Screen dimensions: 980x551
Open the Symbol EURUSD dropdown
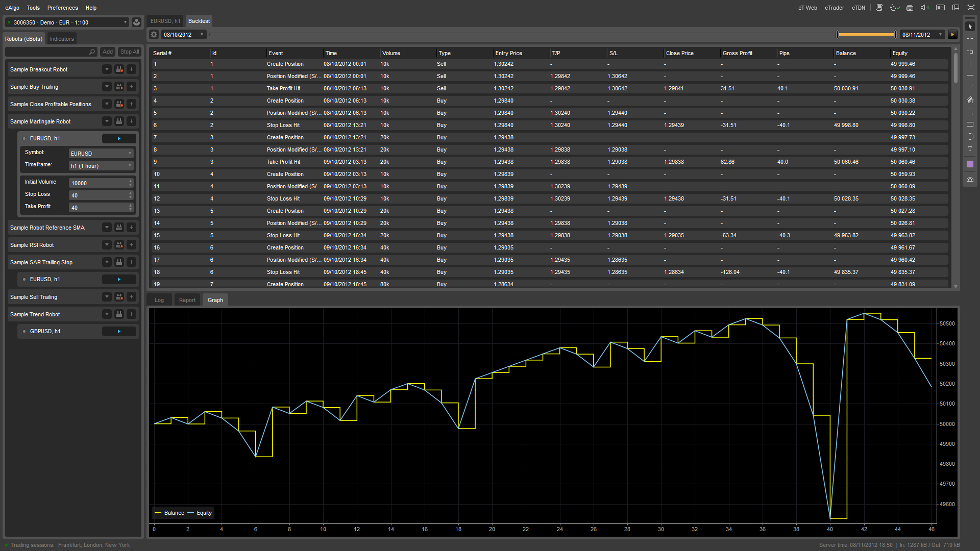(101, 154)
